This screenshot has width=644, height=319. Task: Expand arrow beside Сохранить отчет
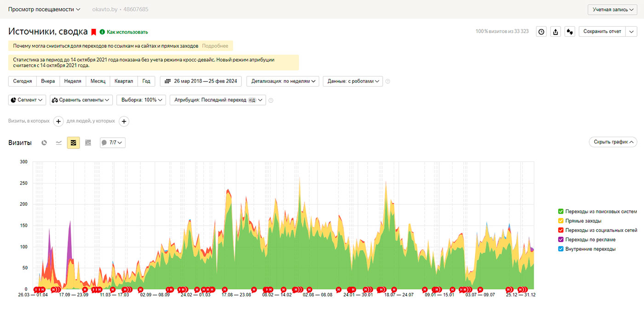tap(631, 32)
